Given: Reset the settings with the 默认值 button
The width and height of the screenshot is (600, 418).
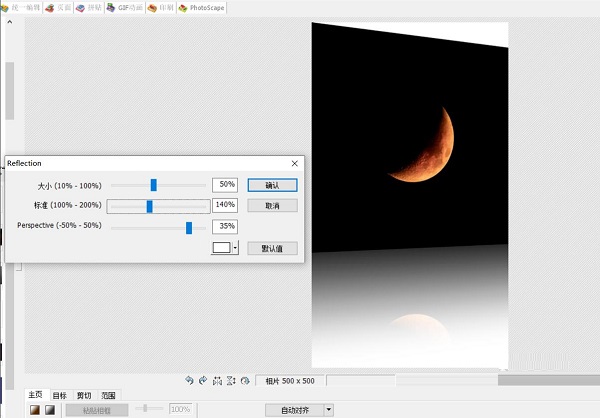Looking at the screenshot, I should coord(272,248).
